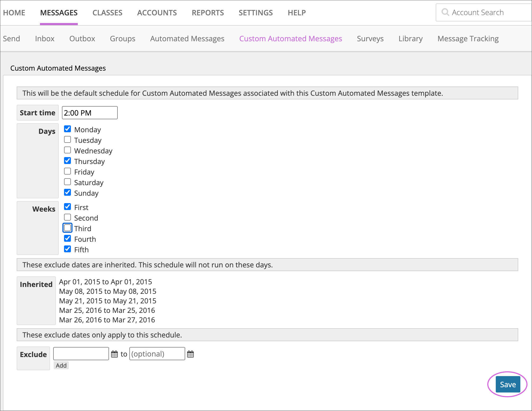Check the Second week checkbox

67,217
